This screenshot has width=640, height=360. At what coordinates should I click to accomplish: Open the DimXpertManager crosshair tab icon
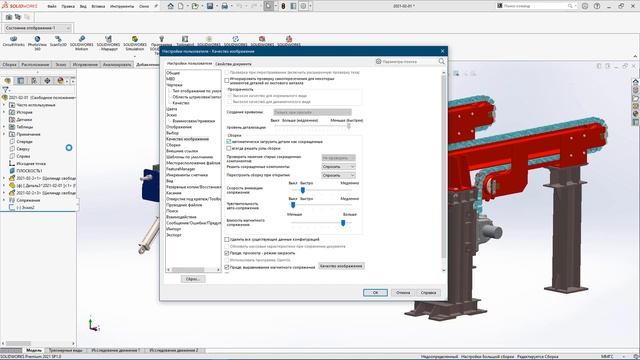tap(47, 81)
